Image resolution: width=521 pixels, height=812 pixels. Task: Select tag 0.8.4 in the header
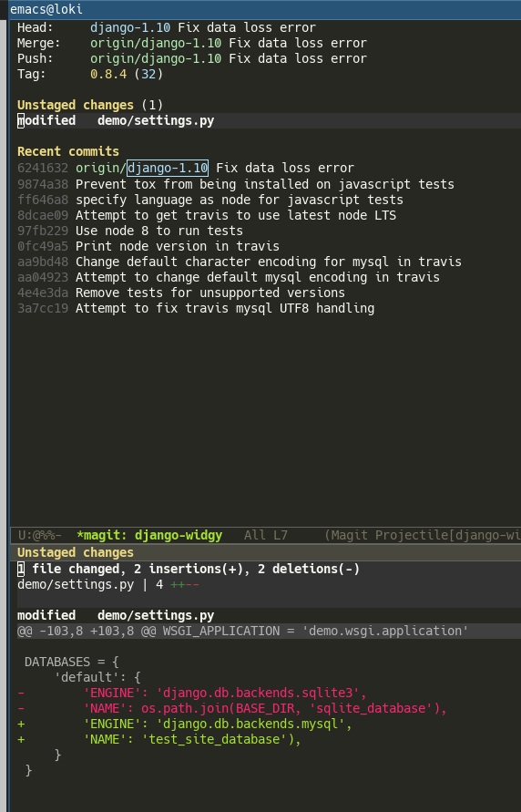(x=108, y=74)
